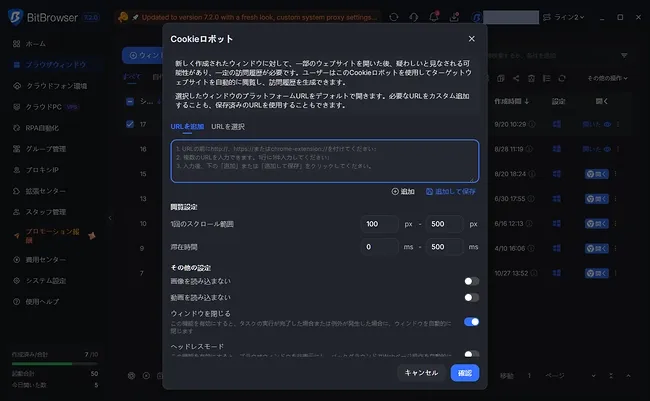Click the eye icon in the 9/20 10:29 row
The width and height of the screenshot is (650, 401).
(607, 124)
